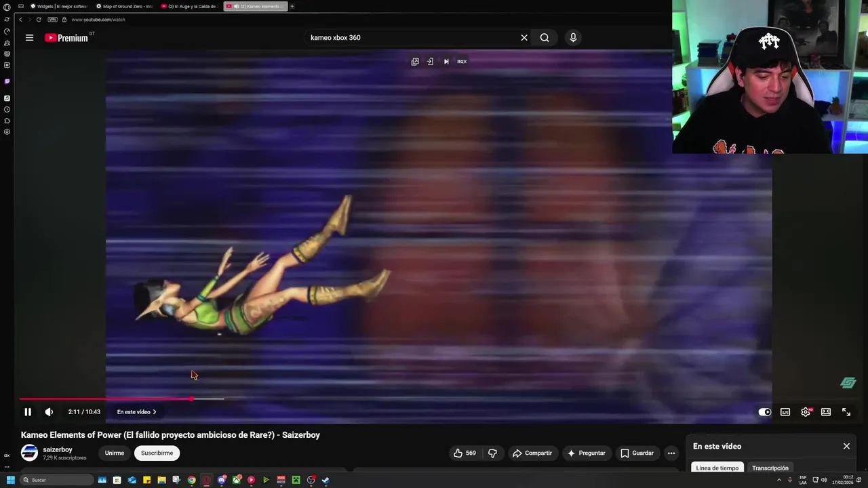Open a new browser tab with plus

[x=292, y=6]
